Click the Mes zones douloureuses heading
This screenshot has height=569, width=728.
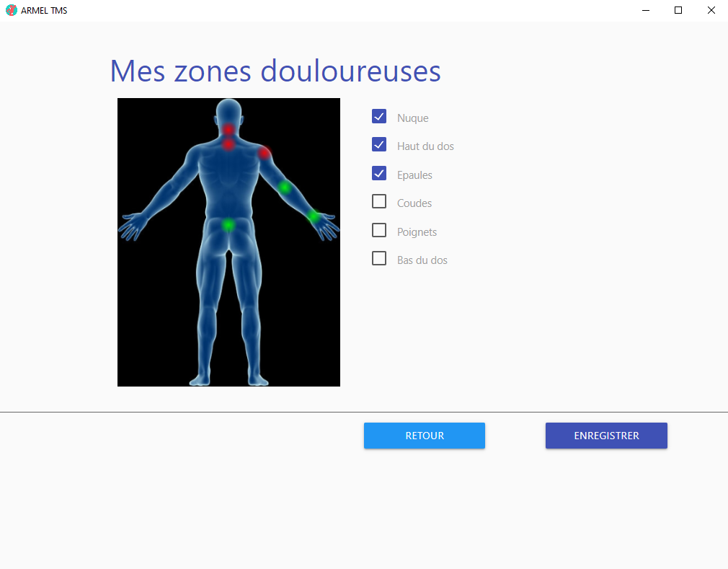275,71
